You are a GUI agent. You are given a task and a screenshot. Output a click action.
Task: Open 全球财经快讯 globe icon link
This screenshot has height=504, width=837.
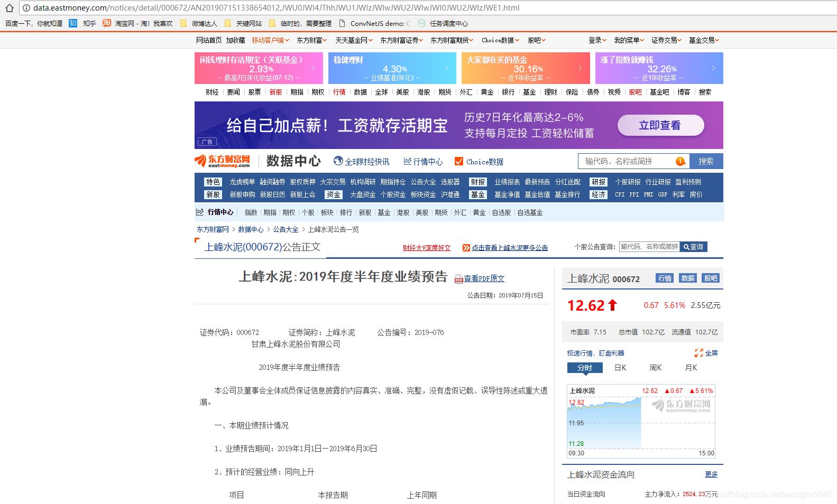tap(338, 161)
